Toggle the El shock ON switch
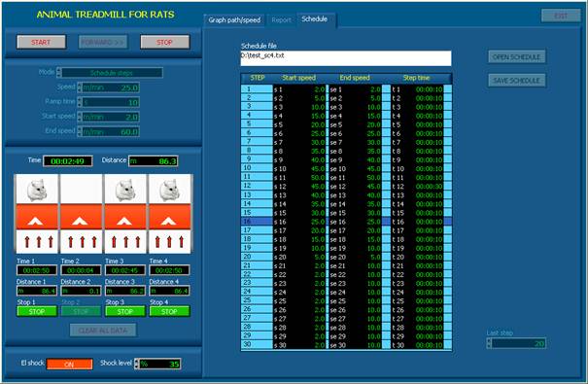 tap(69, 365)
